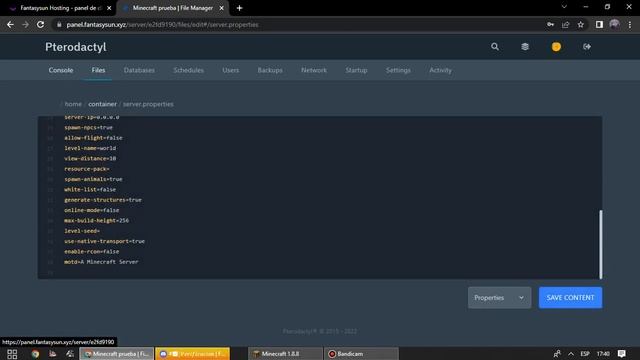Click the Pterodactyl logo title
640x360 pixels.
(76, 47)
